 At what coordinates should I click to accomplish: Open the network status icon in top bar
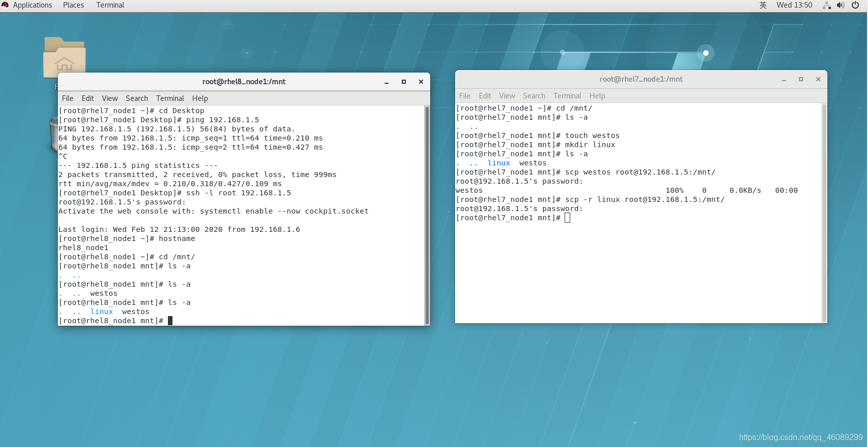tap(827, 5)
